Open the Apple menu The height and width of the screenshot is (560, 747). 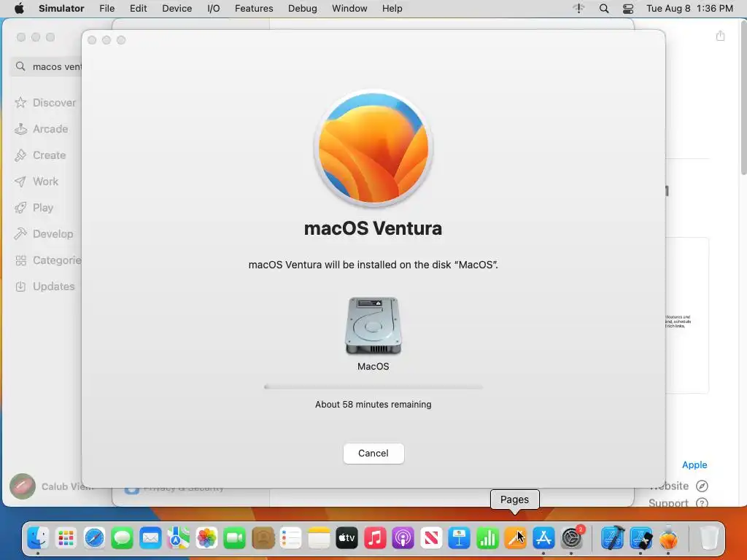click(19, 9)
